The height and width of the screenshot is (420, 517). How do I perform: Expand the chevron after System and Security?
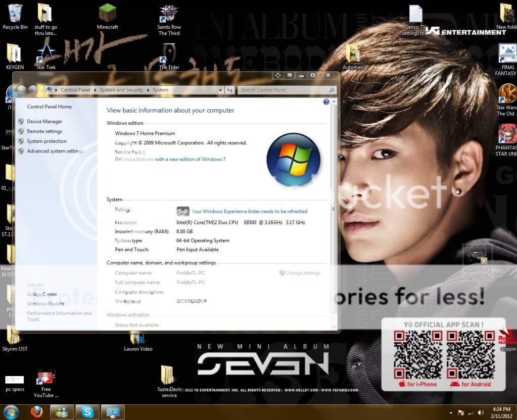148,90
